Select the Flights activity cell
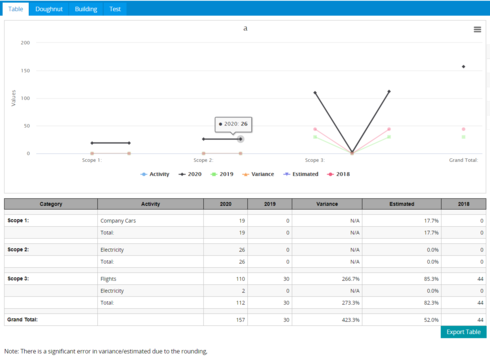Screen dimensions: 490x362 [150, 279]
